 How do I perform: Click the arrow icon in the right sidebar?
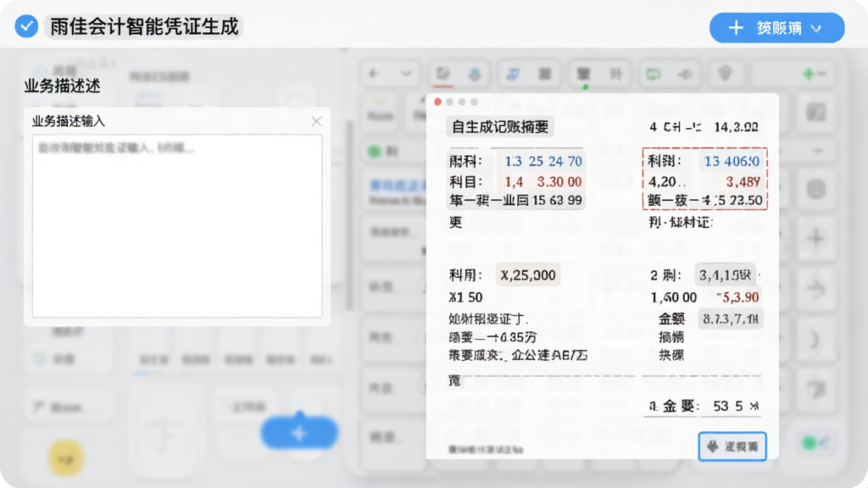coord(816,288)
